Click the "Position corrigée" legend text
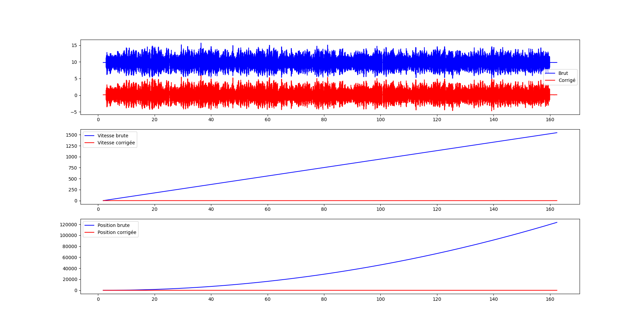The image size is (644, 330). tap(117, 232)
